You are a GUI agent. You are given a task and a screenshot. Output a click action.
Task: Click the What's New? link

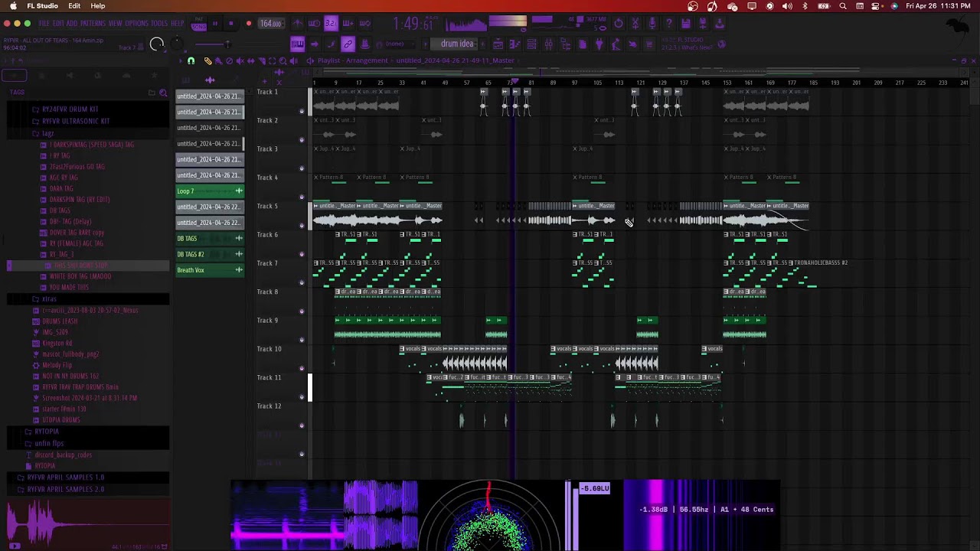tap(697, 47)
